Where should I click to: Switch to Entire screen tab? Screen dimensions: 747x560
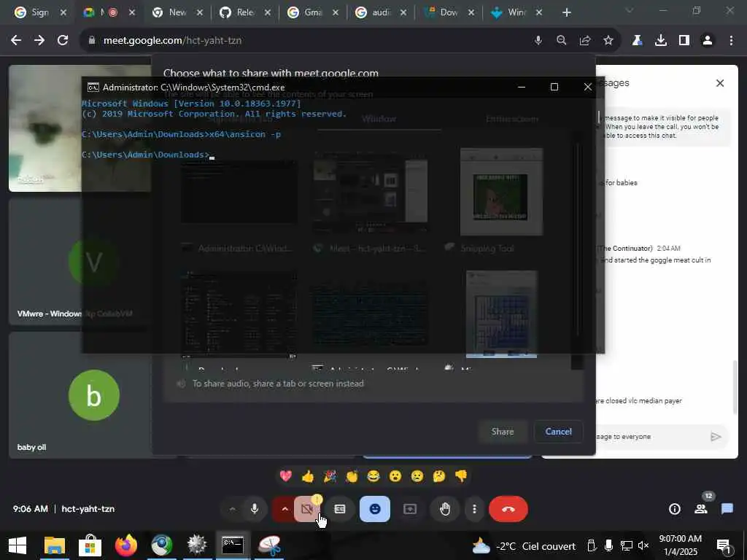511,119
